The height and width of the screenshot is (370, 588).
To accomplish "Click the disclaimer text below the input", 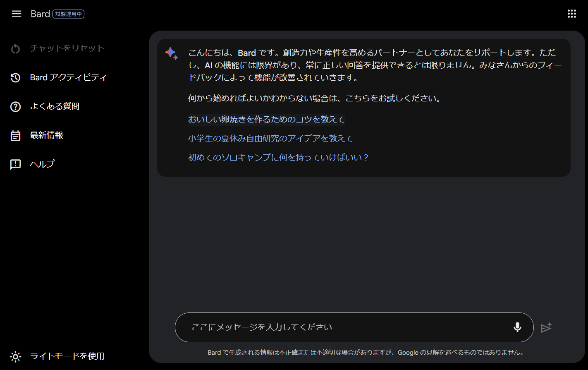I will 366,353.
